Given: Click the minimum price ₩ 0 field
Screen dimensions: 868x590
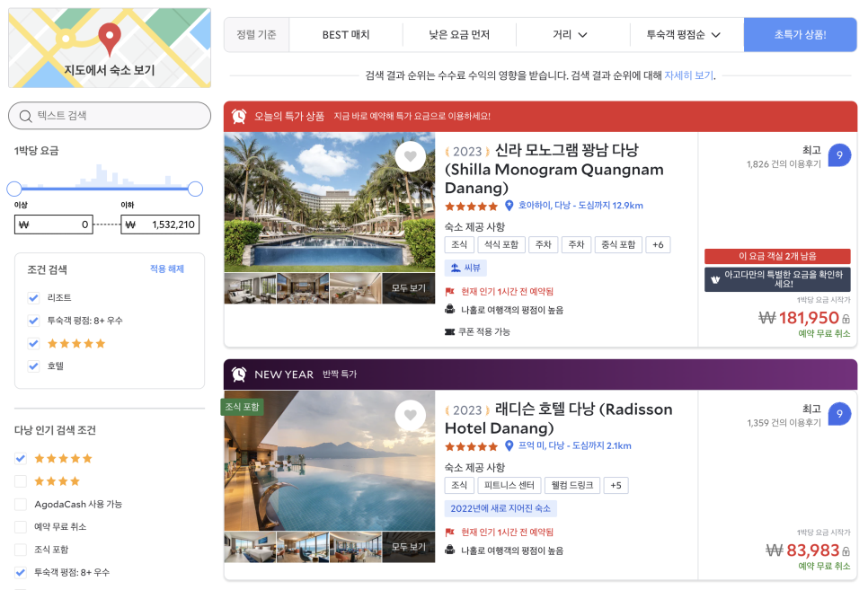Looking at the screenshot, I should (54, 225).
